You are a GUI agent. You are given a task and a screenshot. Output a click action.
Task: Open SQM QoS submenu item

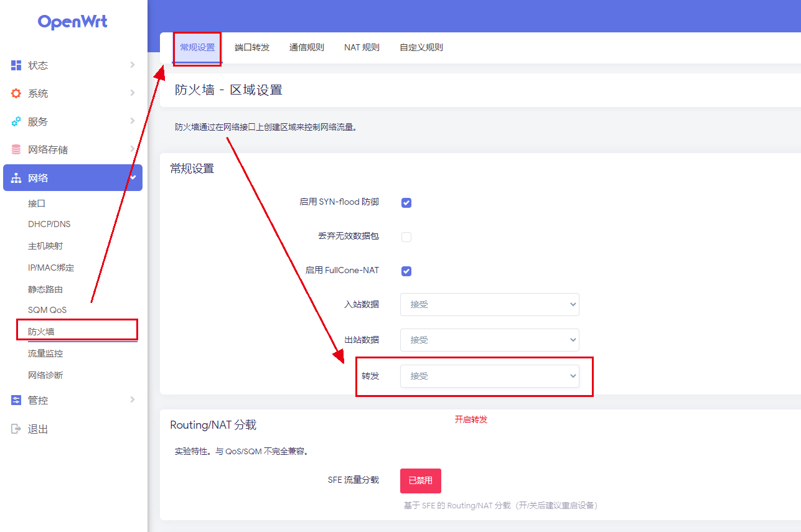pyautogui.click(x=47, y=310)
